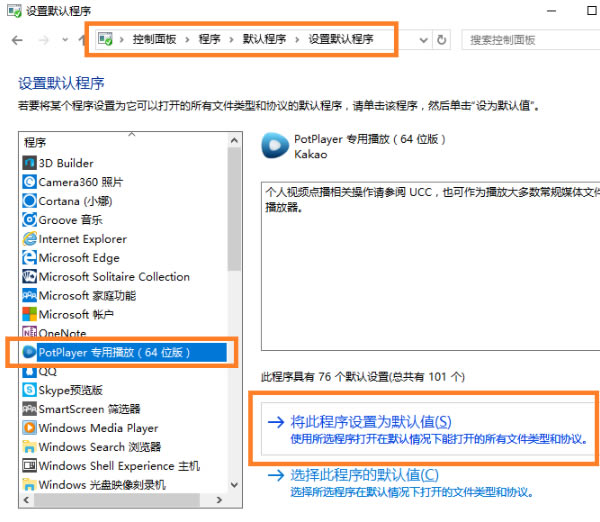Select Groove 音乐 in the program list

(x=71, y=220)
